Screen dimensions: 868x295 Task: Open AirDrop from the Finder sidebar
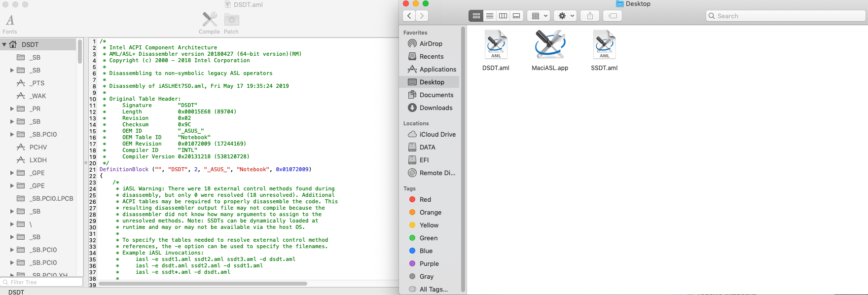pyautogui.click(x=430, y=43)
